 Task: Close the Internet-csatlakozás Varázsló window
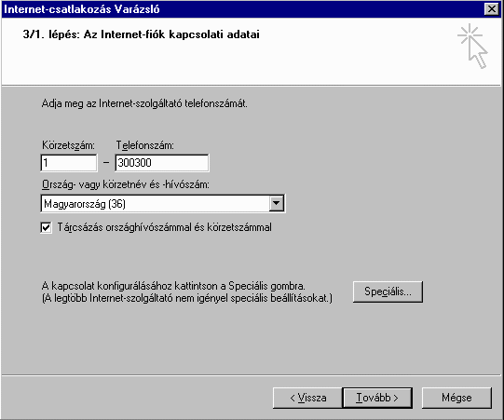click(492, 9)
